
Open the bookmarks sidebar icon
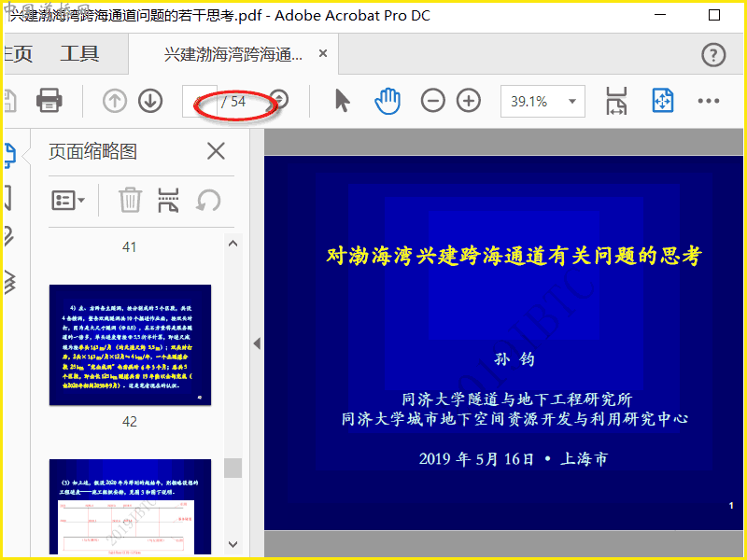(7, 198)
